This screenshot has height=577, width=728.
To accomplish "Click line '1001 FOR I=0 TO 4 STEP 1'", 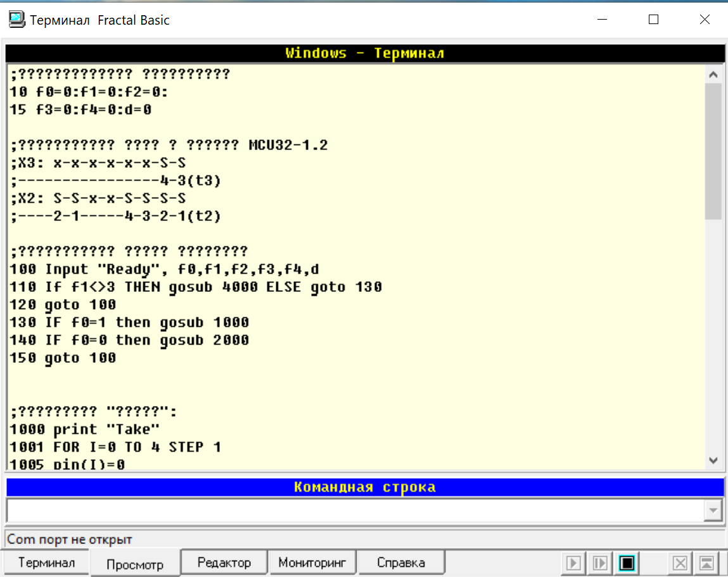I will (115, 447).
